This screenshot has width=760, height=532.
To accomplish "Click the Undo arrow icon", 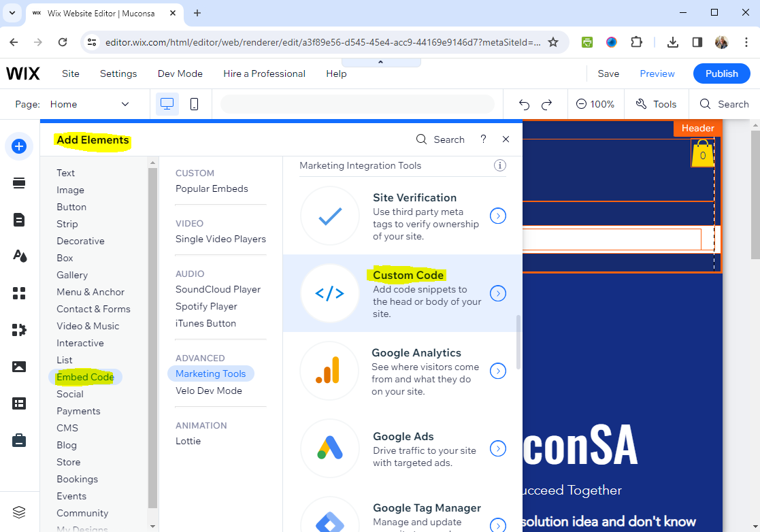I will pos(524,104).
